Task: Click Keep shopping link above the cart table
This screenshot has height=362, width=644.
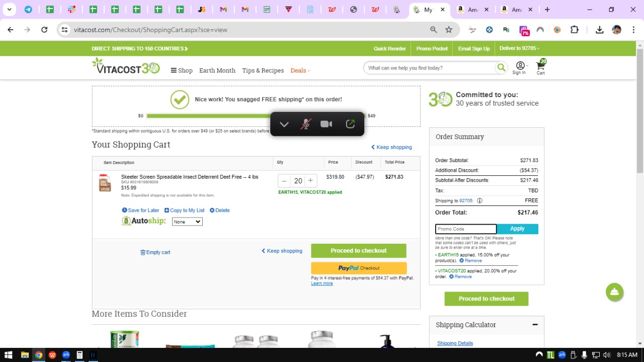Action: (391, 147)
